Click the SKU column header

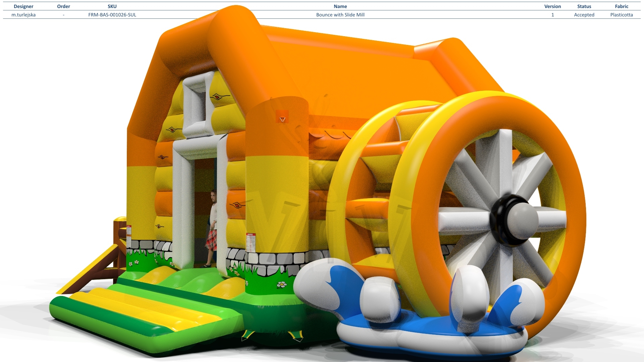[112, 6]
